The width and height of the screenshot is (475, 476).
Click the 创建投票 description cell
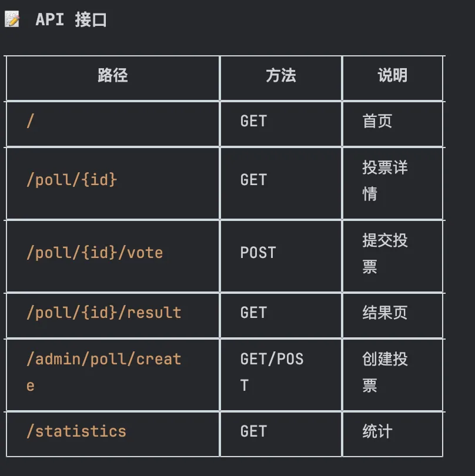(x=384, y=359)
